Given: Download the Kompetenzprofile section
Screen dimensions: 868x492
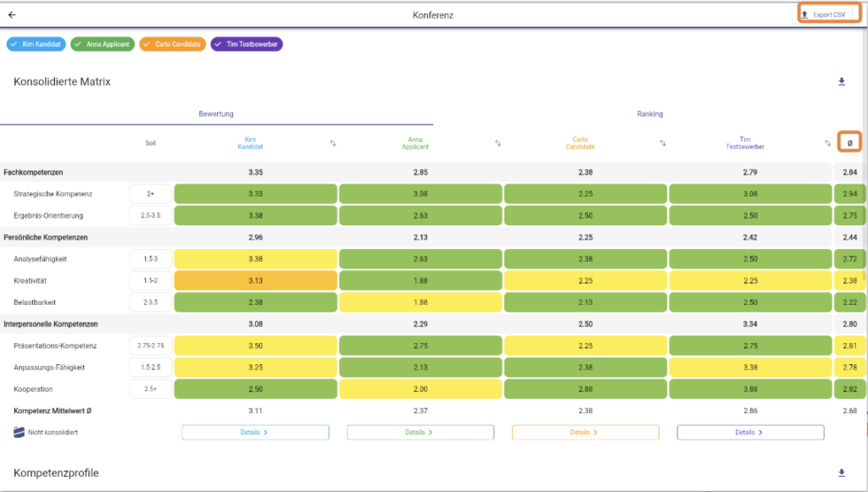Looking at the screenshot, I should click(x=842, y=473).
